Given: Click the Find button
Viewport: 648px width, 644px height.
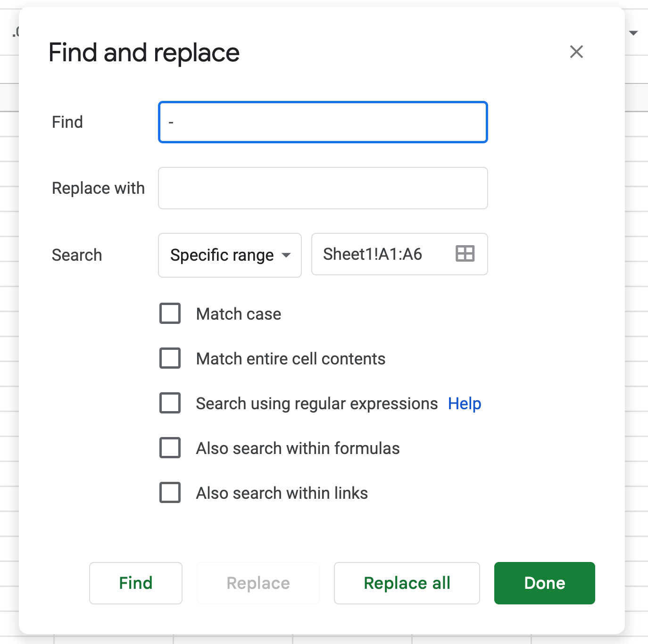Looking at the screenshot, I should pos(135,583).
